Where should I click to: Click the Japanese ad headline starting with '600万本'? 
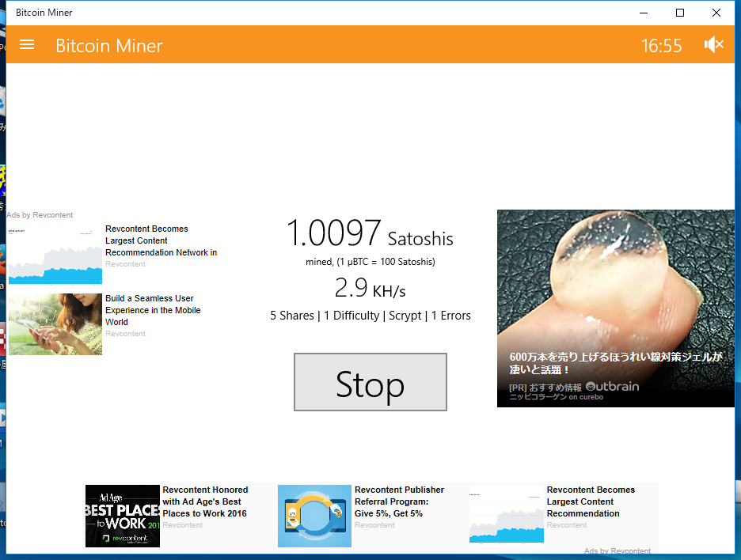(x=616, y=363)
